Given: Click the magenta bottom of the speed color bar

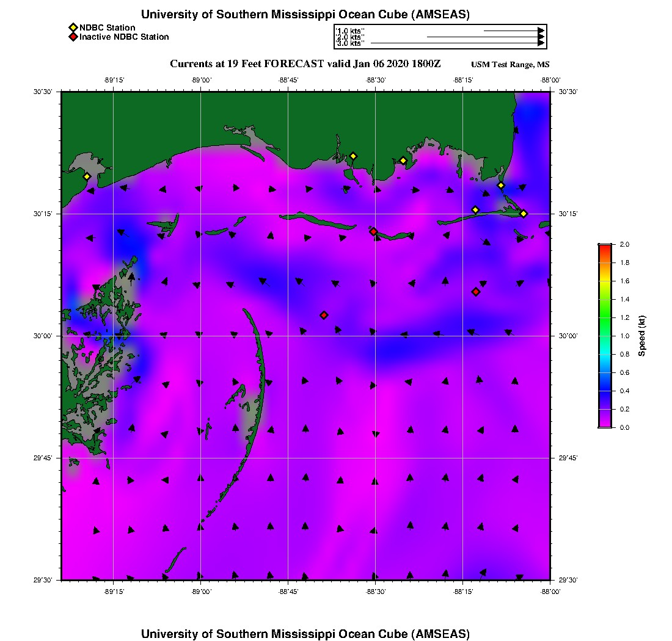Looking at the screenshot, I should click(605, 424).
